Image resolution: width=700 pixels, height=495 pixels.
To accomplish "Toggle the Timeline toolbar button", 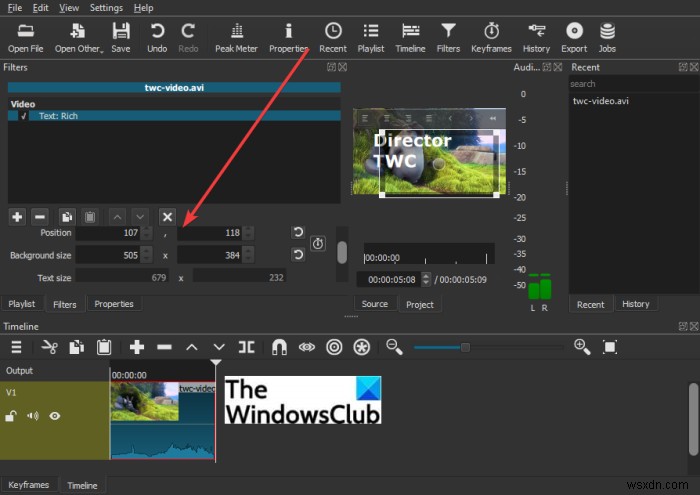I will click(x=410, y=38).
